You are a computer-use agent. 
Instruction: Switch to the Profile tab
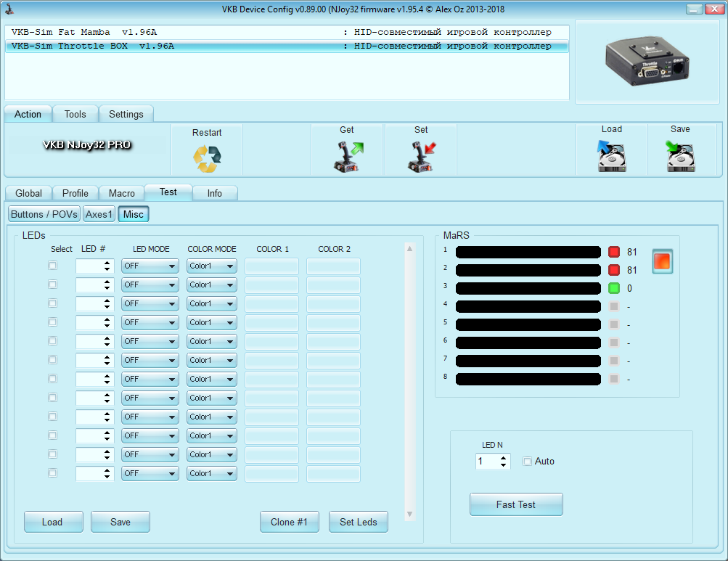pyautogui.click(x=75, y=193)
